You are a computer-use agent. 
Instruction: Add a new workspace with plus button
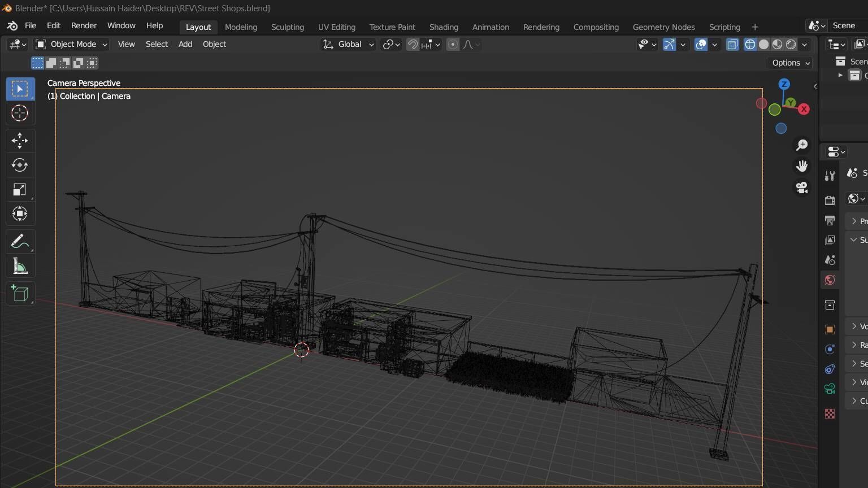[755, 27]
